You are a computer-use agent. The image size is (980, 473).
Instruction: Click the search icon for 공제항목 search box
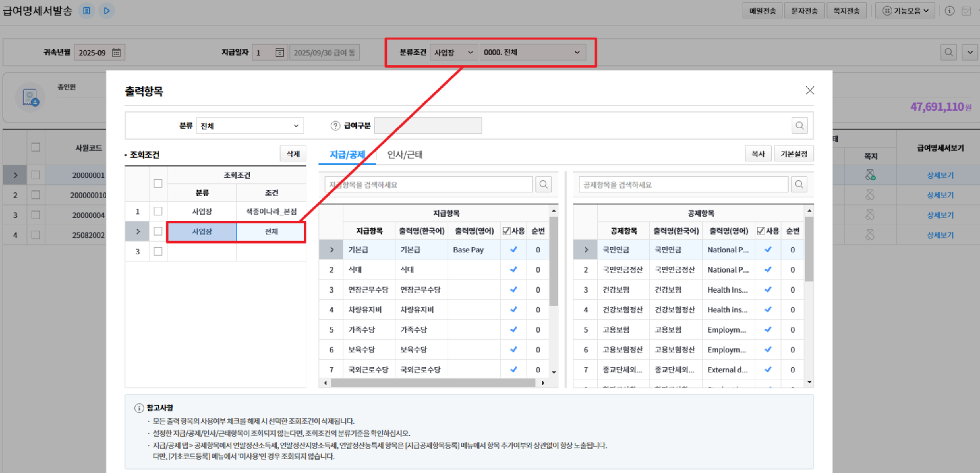click(799, 184)
